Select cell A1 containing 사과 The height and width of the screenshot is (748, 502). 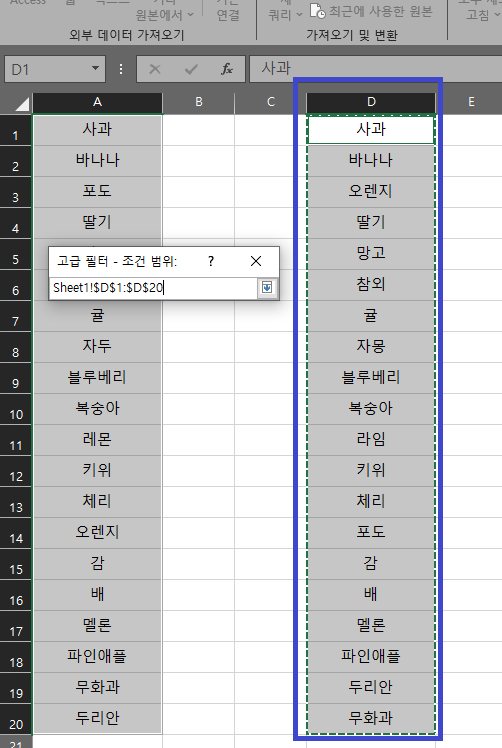pos(97,130)
